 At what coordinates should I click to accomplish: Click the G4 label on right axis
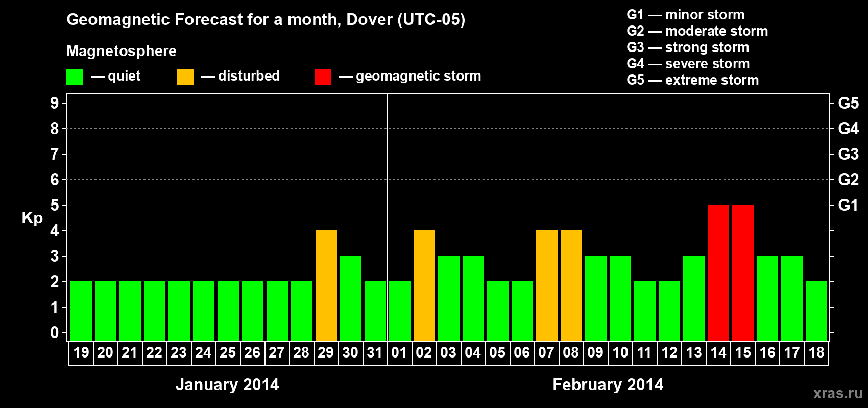(849, 129)
